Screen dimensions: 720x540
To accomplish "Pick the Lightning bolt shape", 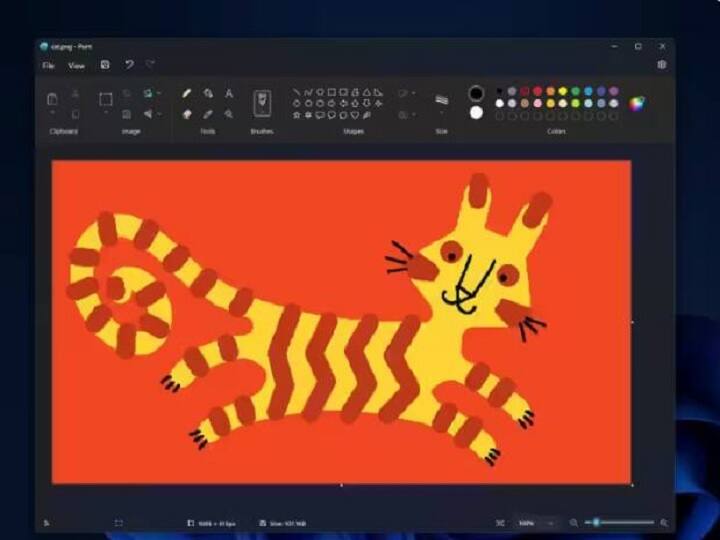I will coord(366,115).
